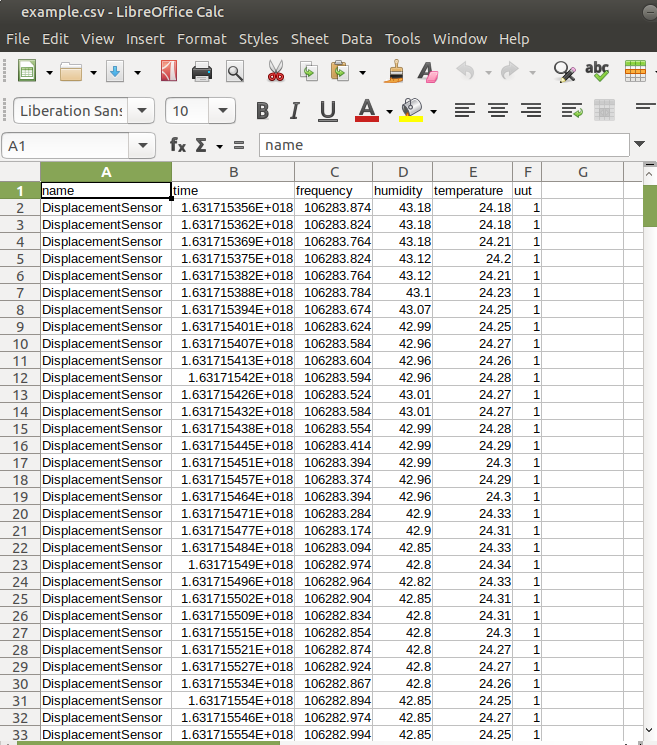Viewport: 657px width, 745px height.
Task: Open Sum function dropdown arrow
Action: pos(219,146)
